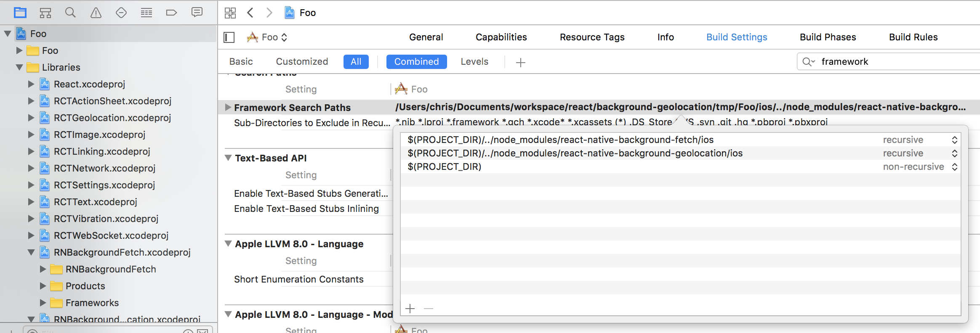Collapse the Foo project root
This screenshot has height=333, width=980.
pos(8,34)
